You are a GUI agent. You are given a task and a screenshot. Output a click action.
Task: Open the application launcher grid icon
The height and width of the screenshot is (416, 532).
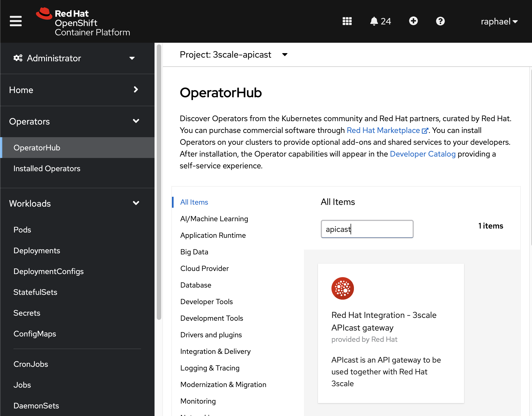pyautogui.click(x=347, y=21)
